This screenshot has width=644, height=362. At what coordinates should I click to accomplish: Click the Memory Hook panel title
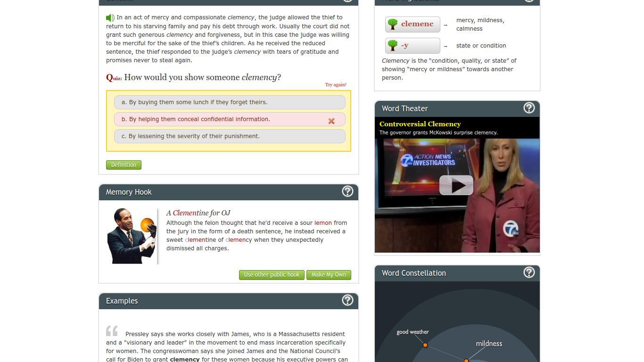[129, 192]
